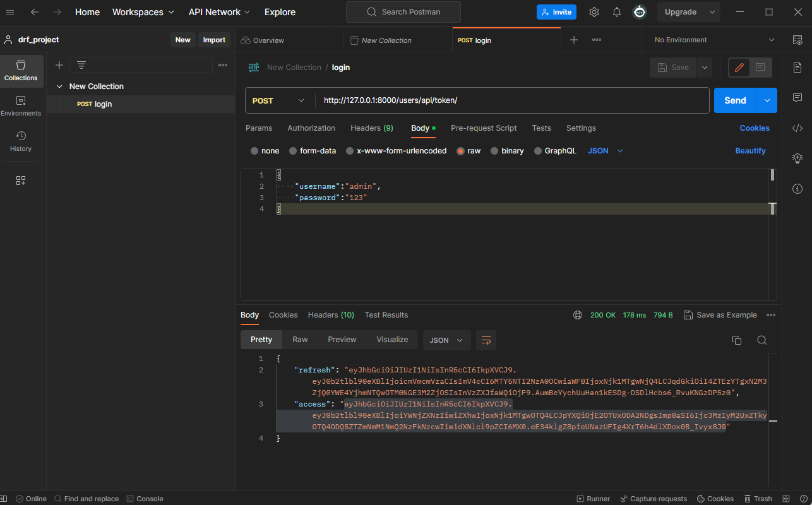Image resolution: width=812 pixels, height=505 pixels.
Task: Search within the response body
Action: point(762,340)
